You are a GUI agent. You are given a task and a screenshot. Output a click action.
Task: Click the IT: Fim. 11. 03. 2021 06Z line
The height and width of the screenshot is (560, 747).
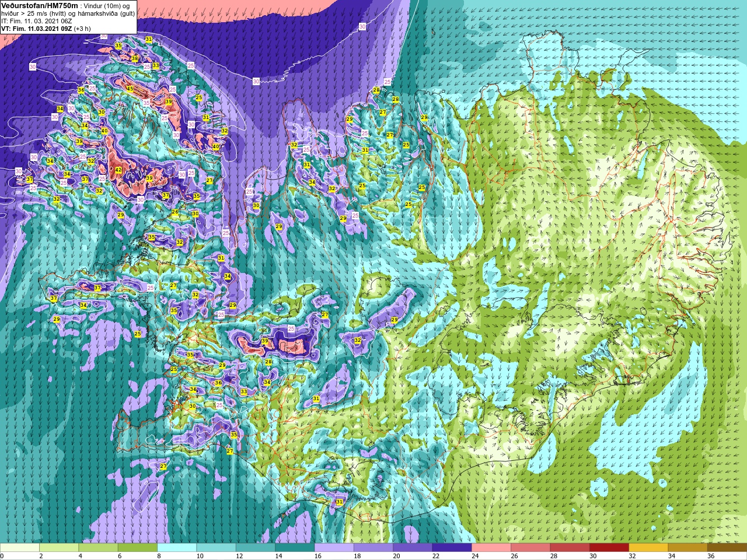(36, 20)
